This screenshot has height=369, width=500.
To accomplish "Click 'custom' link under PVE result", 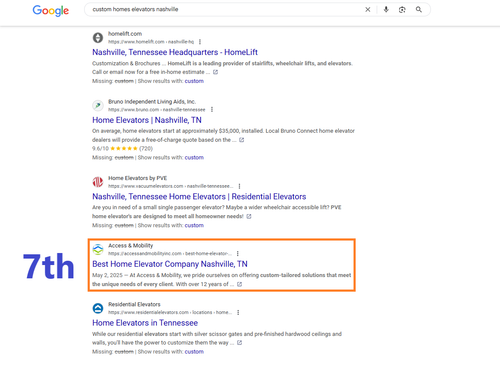I will [194, 225].
